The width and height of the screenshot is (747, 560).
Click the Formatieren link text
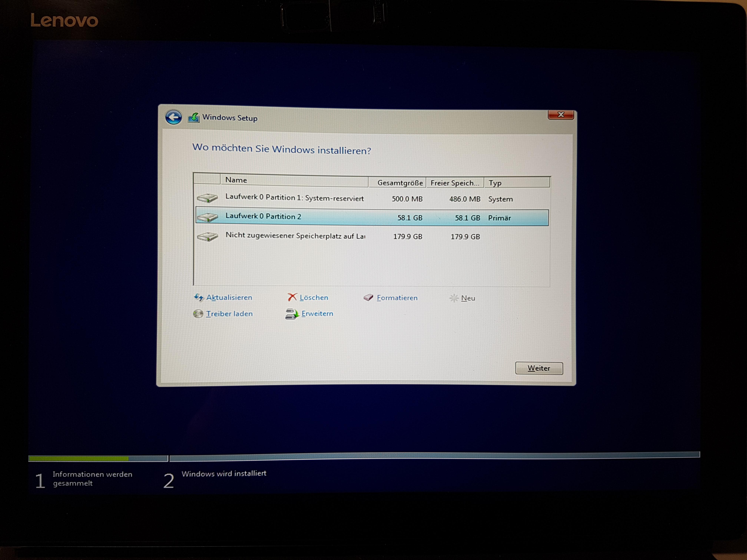pos(397,298)
